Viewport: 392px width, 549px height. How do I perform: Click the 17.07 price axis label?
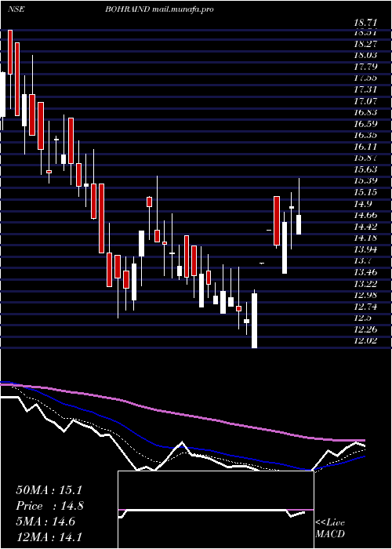click(365, 101)
